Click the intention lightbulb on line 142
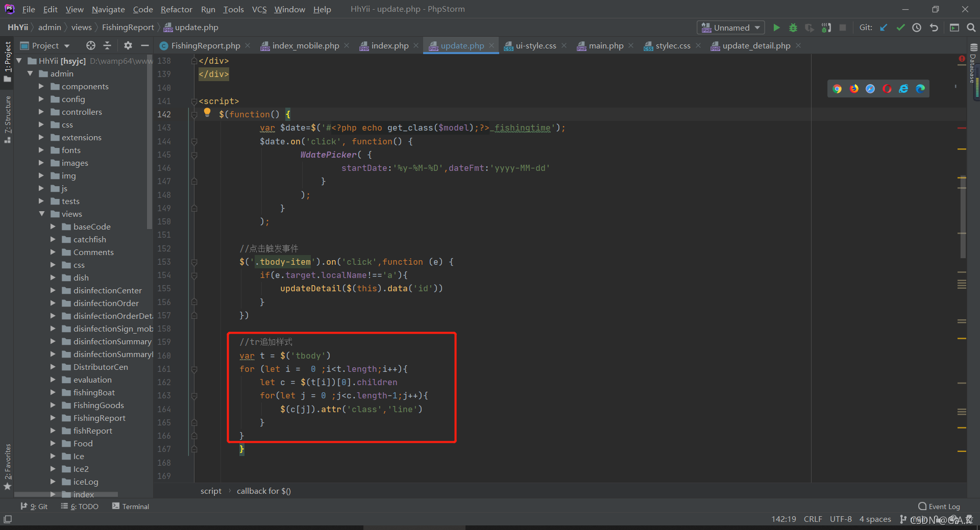This screenshot has width=980, height=530. click(207, 112)
